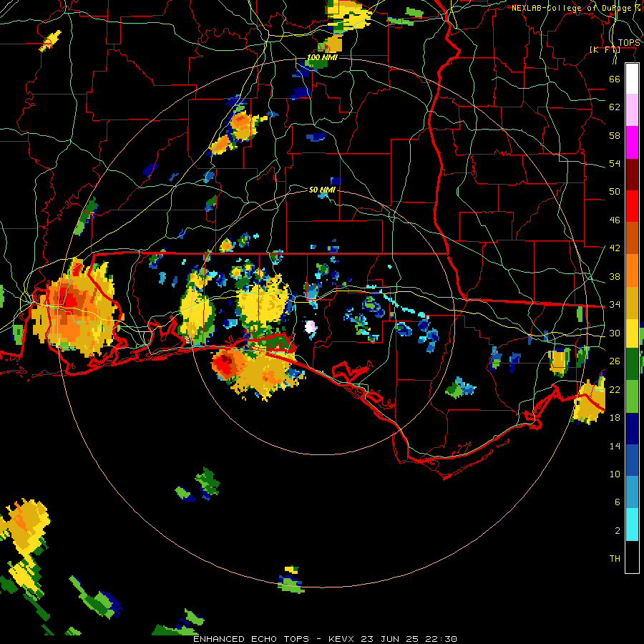This screenshot has height=644, width=644.
Task: Click the light pink legend swatch
Action: point(632,110)
